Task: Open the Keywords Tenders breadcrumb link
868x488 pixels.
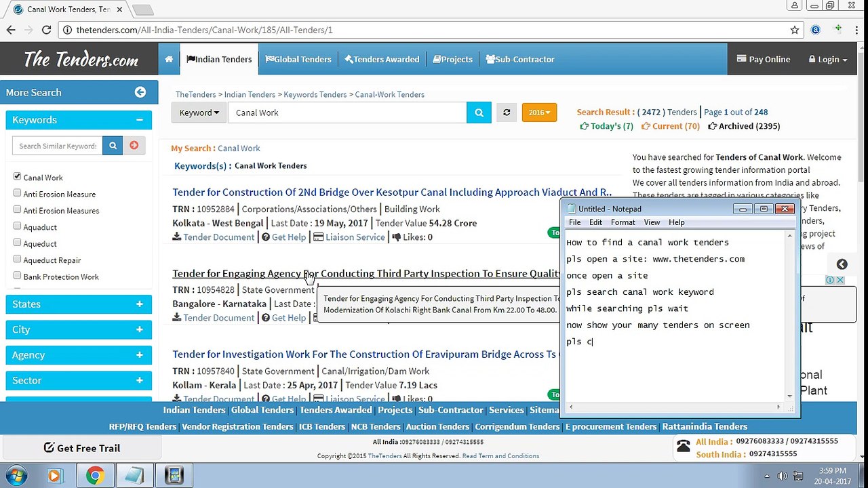Action: click(315, 95)
